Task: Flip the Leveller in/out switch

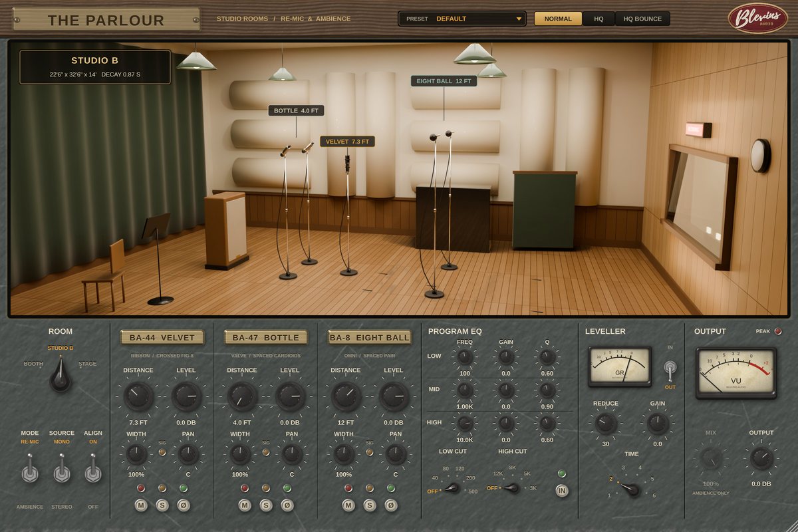Action: (670, 369)
